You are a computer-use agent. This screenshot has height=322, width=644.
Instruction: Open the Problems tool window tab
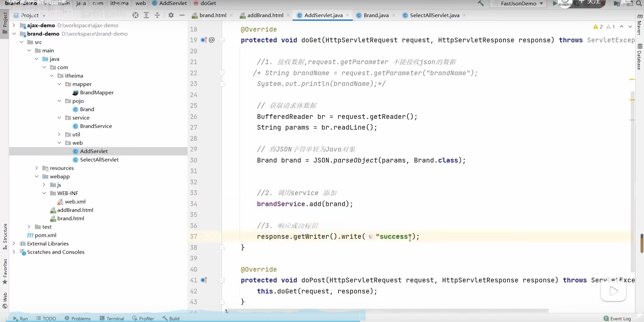tap(78, 318)
